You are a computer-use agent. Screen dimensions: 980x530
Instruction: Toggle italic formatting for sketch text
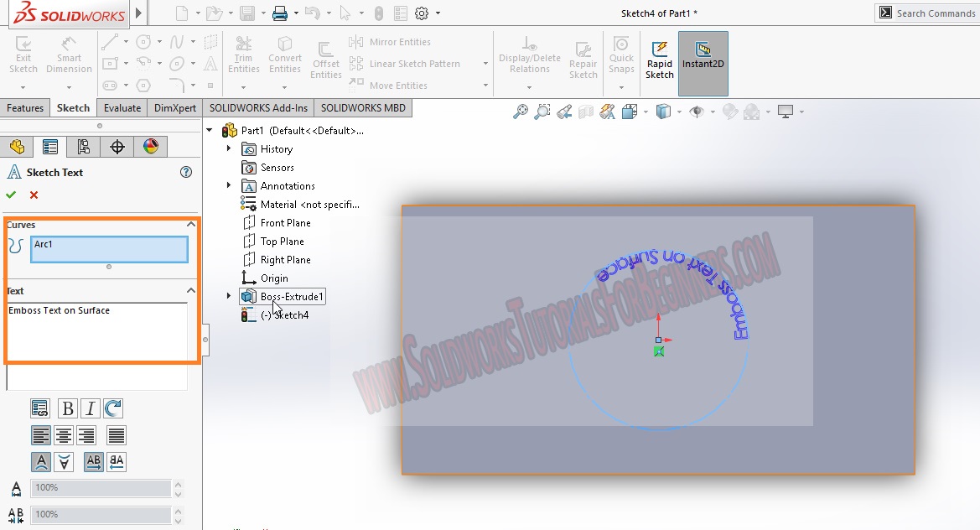click(90, 408)
